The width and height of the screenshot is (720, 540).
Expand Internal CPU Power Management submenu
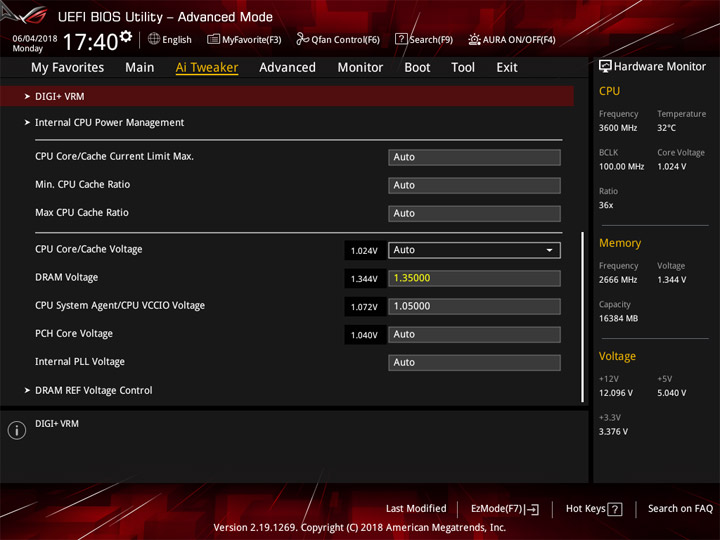109,123
